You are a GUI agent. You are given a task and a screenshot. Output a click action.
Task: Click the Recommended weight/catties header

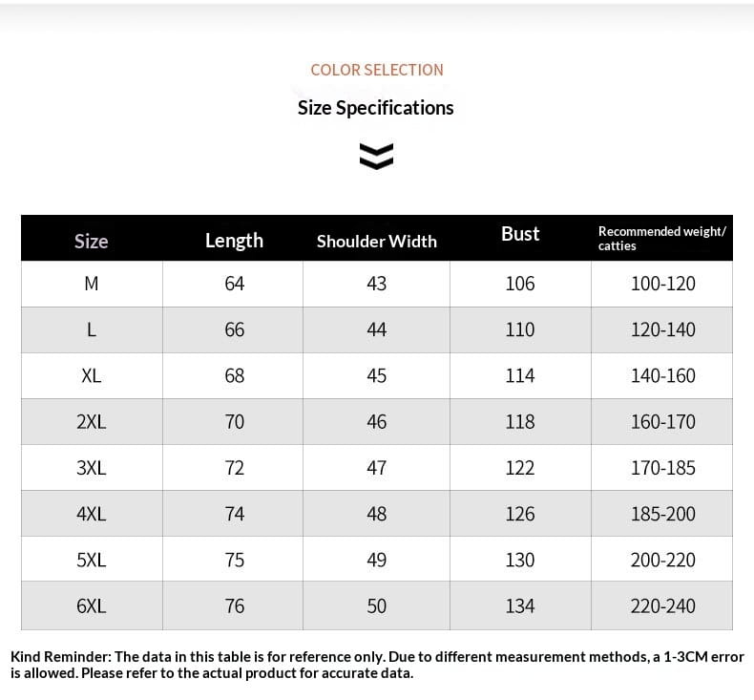(x=662, y=238)
